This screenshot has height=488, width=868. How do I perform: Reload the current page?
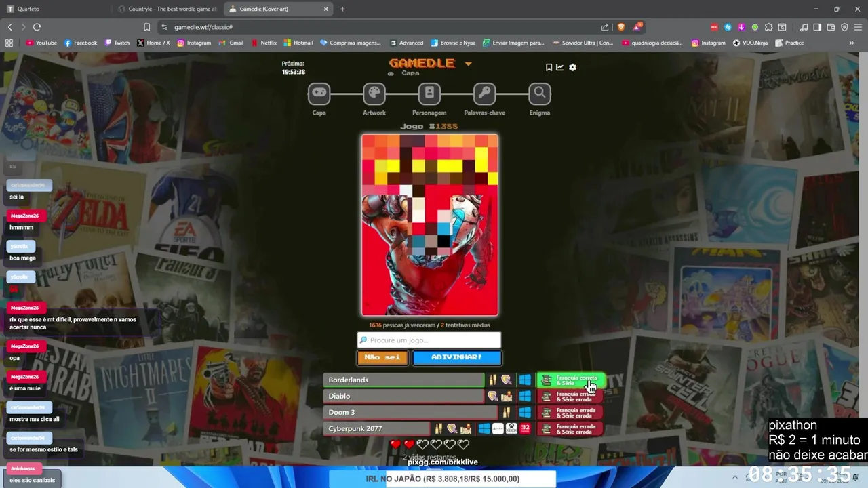pyautogui.click(x=37, y=27)
